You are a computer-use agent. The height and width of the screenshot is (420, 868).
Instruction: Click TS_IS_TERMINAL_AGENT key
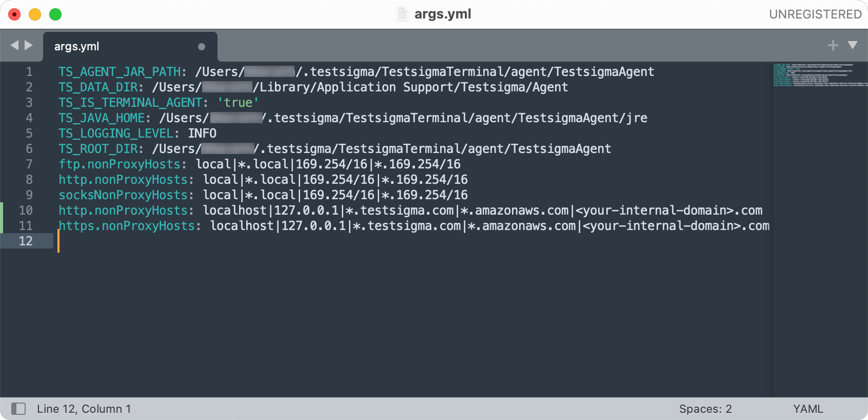pyautogui.click(x=130, y=103)
